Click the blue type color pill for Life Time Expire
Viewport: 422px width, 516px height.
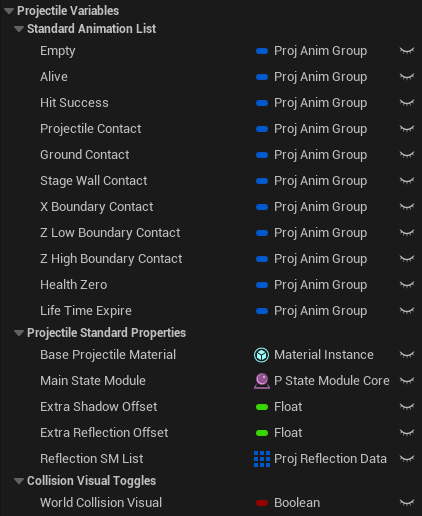[x=262, y=311]
